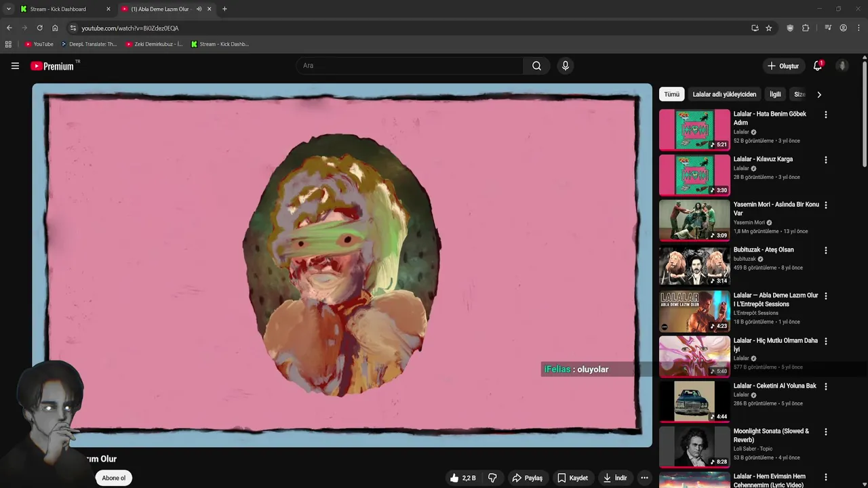Viewport: 868px width, 488px height.
Task: Open a new browser tab
Action: click(224, 9)
